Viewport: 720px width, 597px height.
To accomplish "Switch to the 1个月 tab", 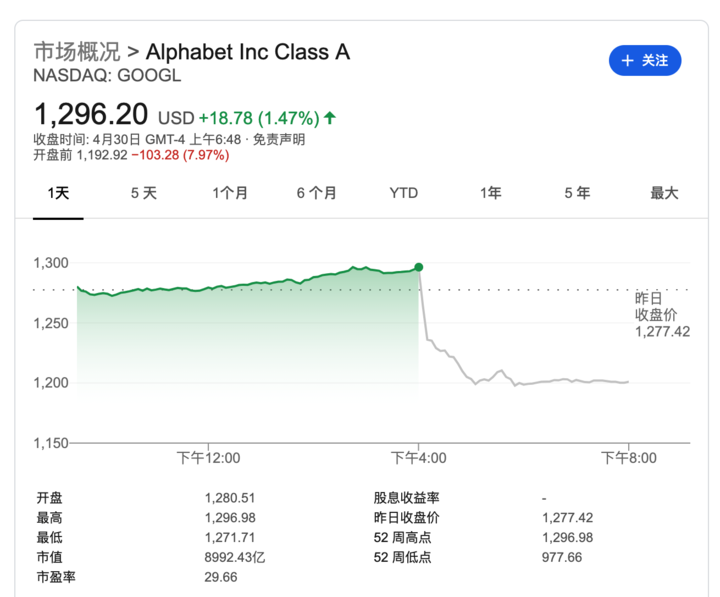I will (230, 193).
